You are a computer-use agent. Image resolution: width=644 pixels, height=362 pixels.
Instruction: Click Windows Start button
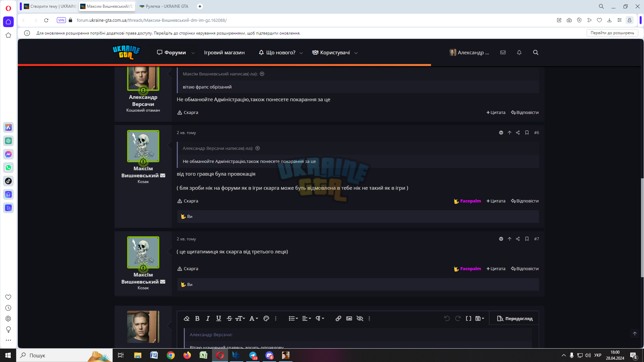[x=8, y=355]
